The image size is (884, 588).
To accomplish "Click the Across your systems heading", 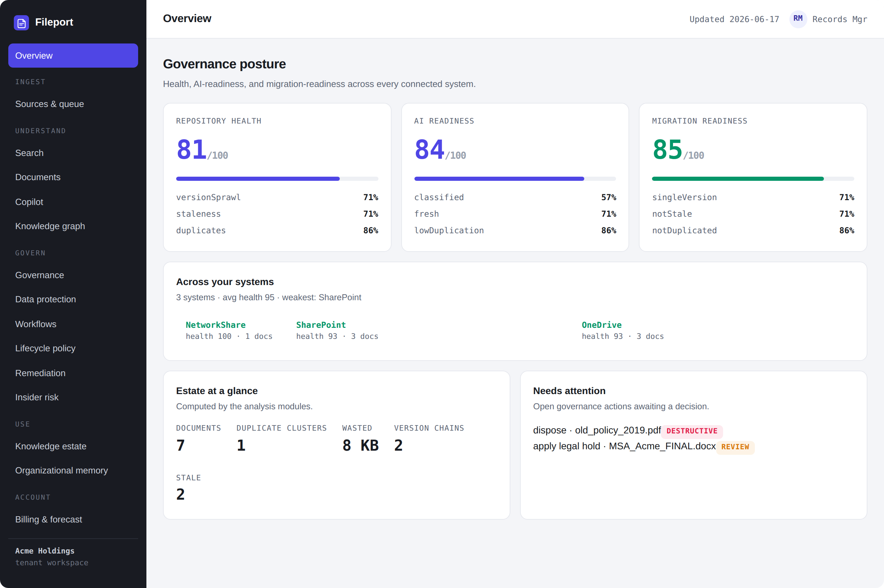I will (x=225, y=282).
